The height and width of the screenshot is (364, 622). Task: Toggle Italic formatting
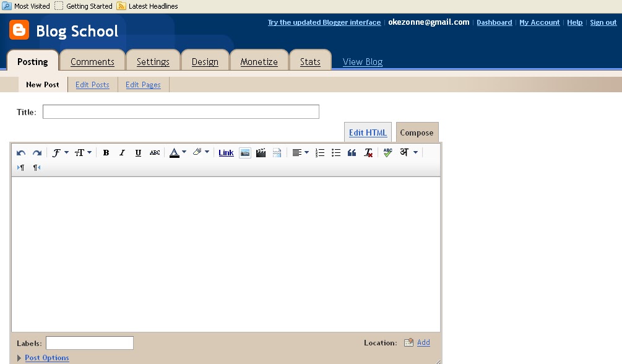pyautogui.click(x=122, y=152)
